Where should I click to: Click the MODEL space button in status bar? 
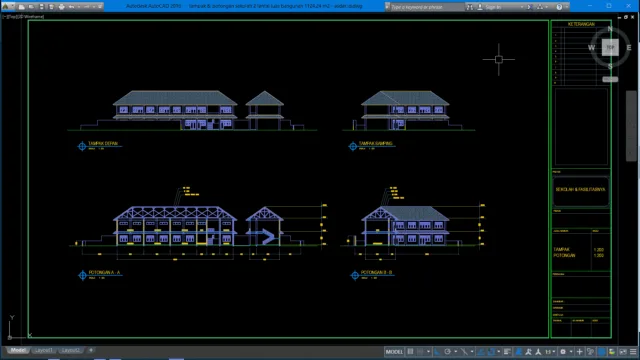pyautogui.click(x=394, y=351)
